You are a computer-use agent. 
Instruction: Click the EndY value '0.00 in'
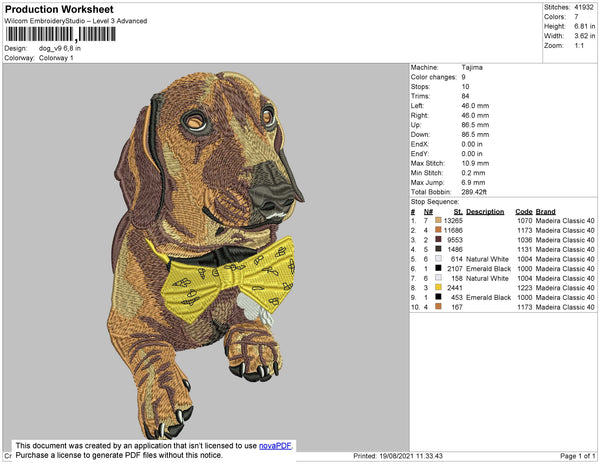pyautogui.click(x=472, y=154)
